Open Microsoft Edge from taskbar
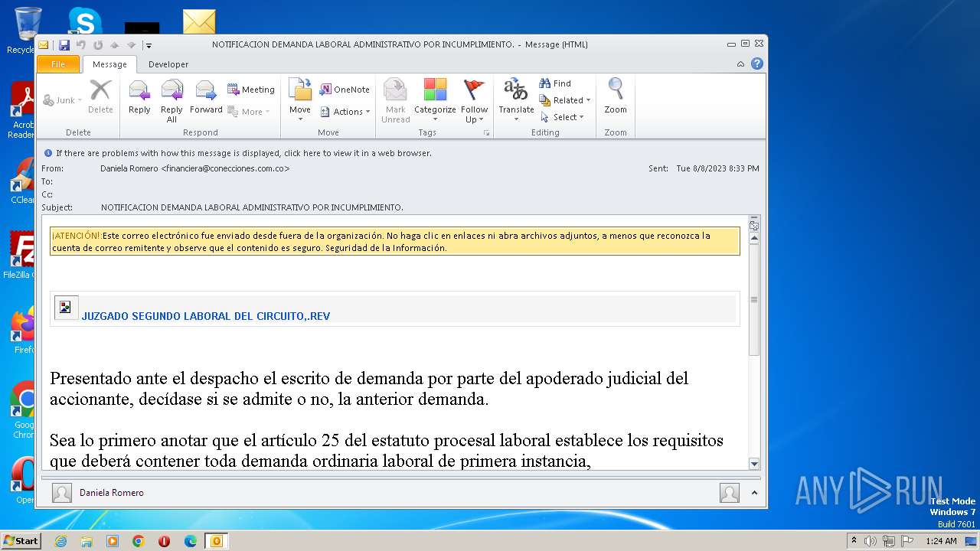Screen dimensions: 980x551 click(190, 541)
